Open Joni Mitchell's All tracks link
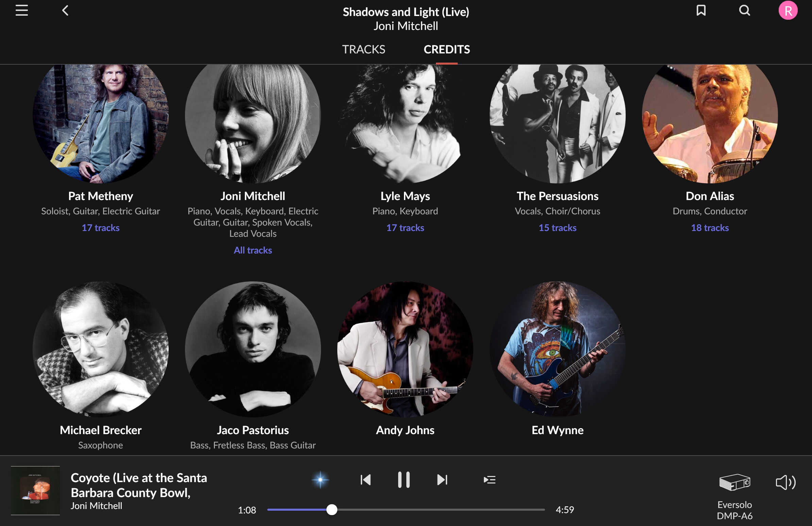Image resolution: width=812 pixels, height=526 pixels. tap(252, 250)
